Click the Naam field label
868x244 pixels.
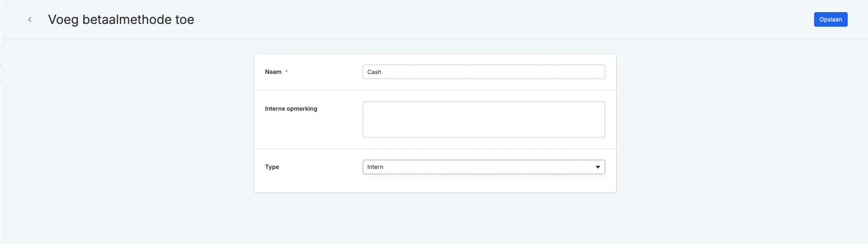pyautogui.click(x=273, y=72)
